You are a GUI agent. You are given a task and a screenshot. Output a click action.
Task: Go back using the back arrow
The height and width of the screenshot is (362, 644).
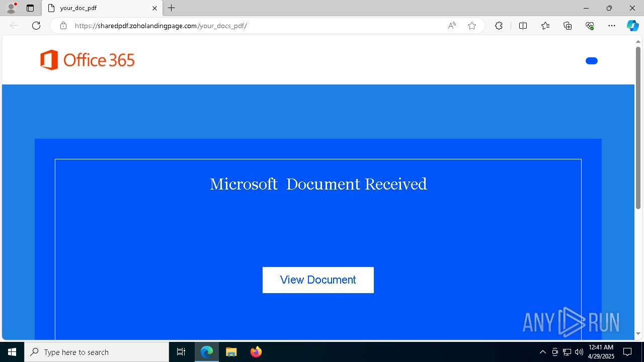14,26
